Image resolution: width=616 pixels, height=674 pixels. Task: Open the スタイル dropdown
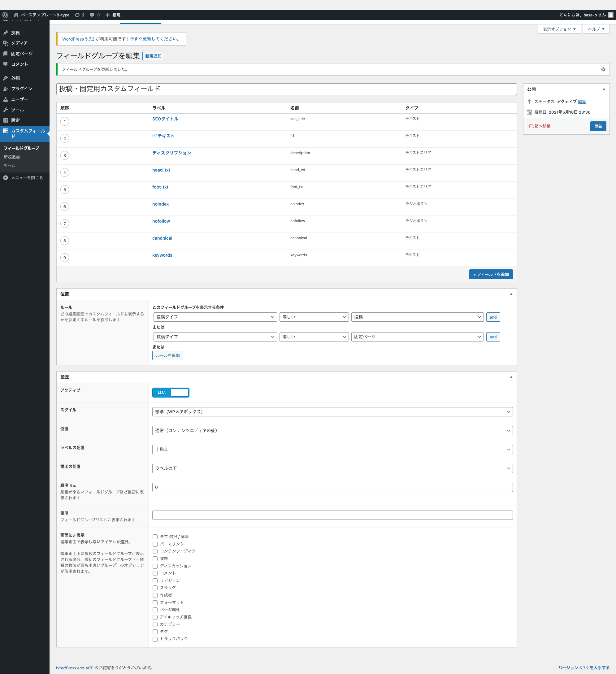[332, 411]
